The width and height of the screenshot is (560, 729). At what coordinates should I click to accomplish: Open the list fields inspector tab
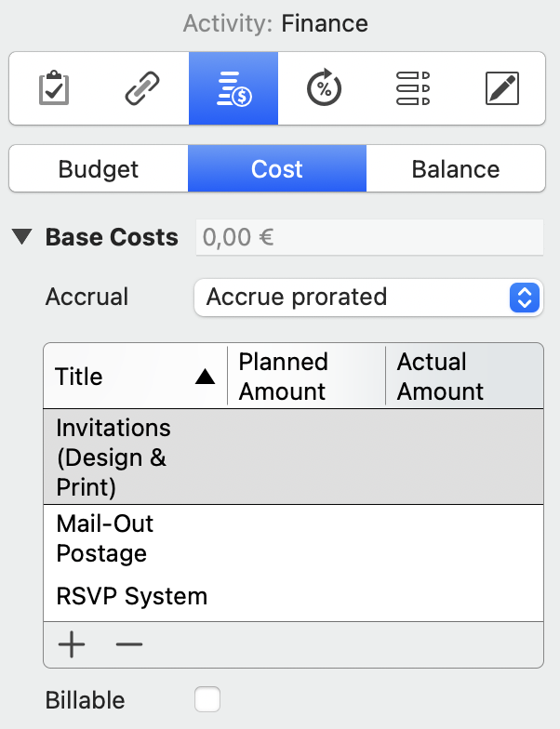(x=412, y=89)
